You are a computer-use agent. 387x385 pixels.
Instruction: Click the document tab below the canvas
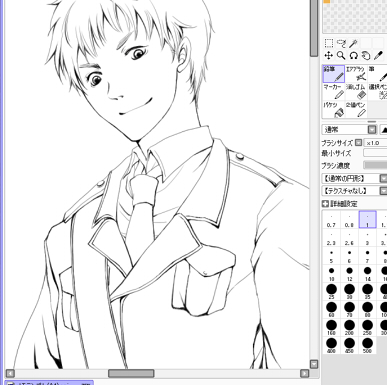click(x=49, y=383)
